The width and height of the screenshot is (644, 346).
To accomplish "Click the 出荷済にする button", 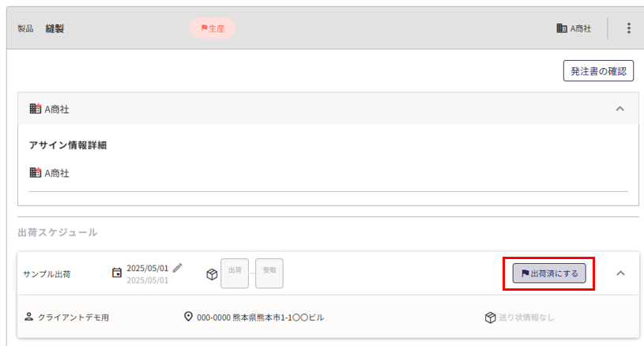I will (549, 273).
